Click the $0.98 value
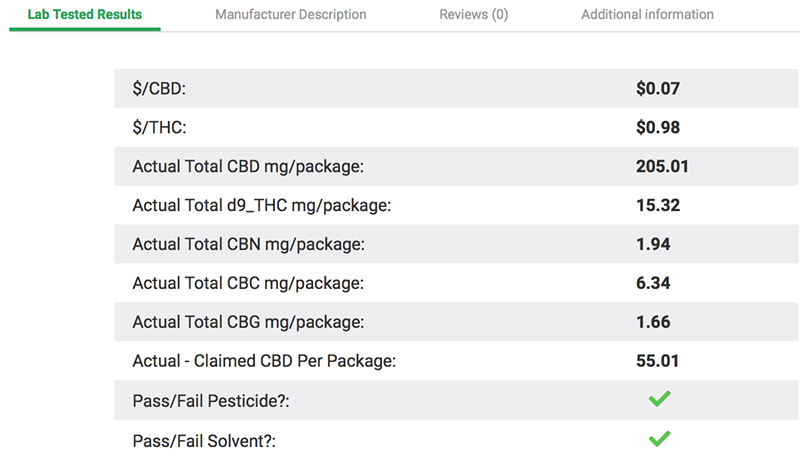Image resolution: width=800 pixels, height=473 pixels. pos(658,127)
